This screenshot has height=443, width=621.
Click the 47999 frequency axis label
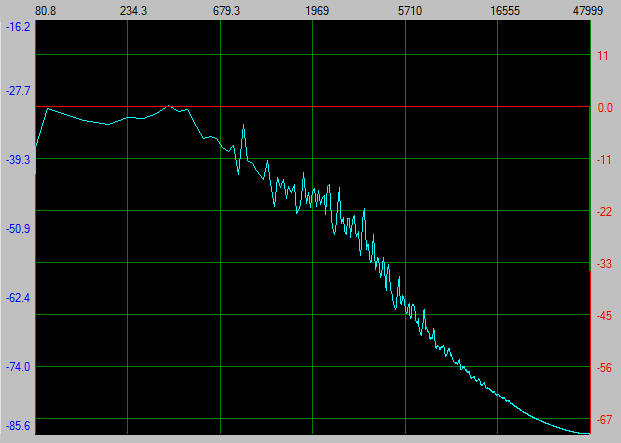pyautogui.click(x=588, y=11)
